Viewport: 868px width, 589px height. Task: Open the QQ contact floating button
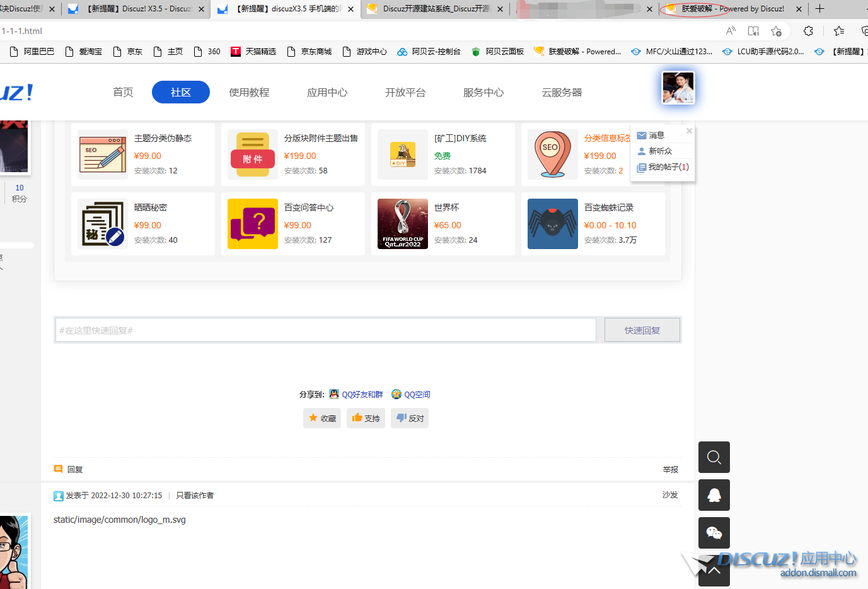click(x=714, y=495)
